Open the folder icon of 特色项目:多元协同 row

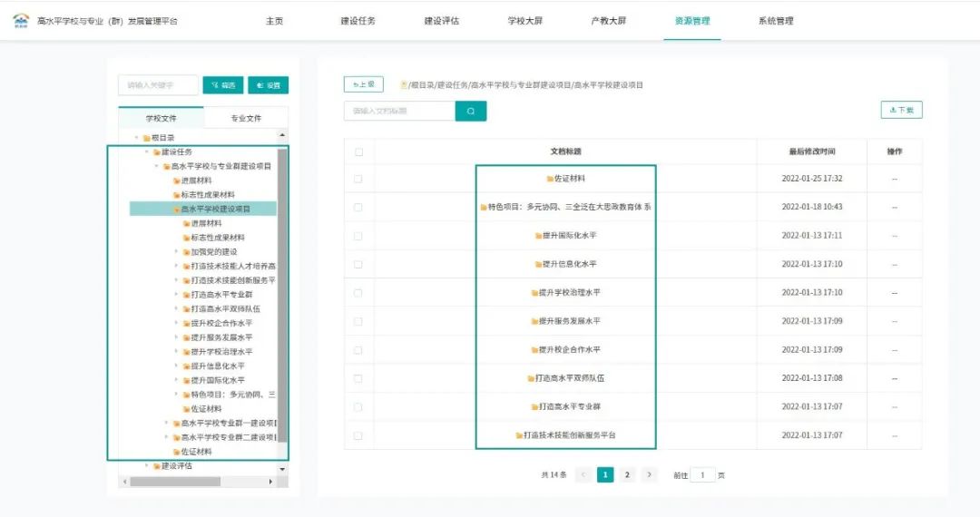484,208
